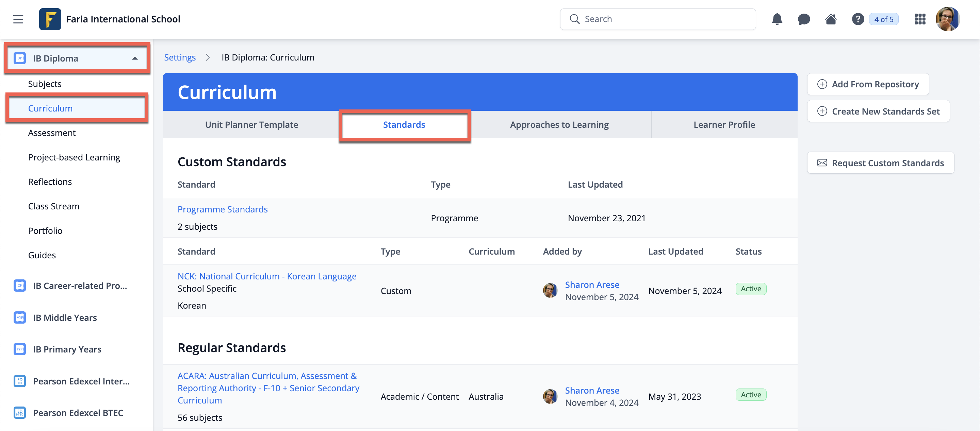This screenshot has width=980, height=431.
Task: Switch to Unit Planner Template tab
Action: pyautogui.click(x=251, y=125)
